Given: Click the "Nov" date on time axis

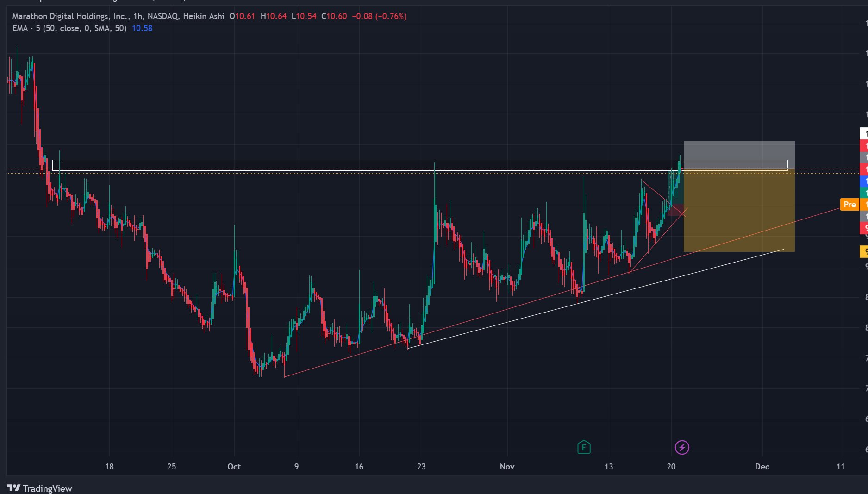Looking at the screenshot, I should pyautogui.click(x=507, y=466).
